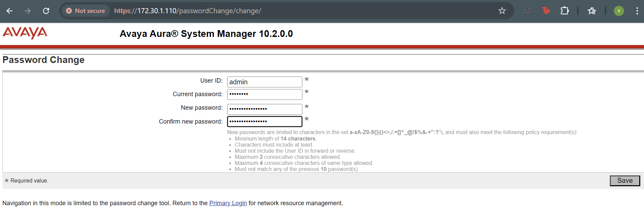Click the 'Must not include the User ID' rule
The height and width of the screenshot is (215, 644).
(295, 151)
